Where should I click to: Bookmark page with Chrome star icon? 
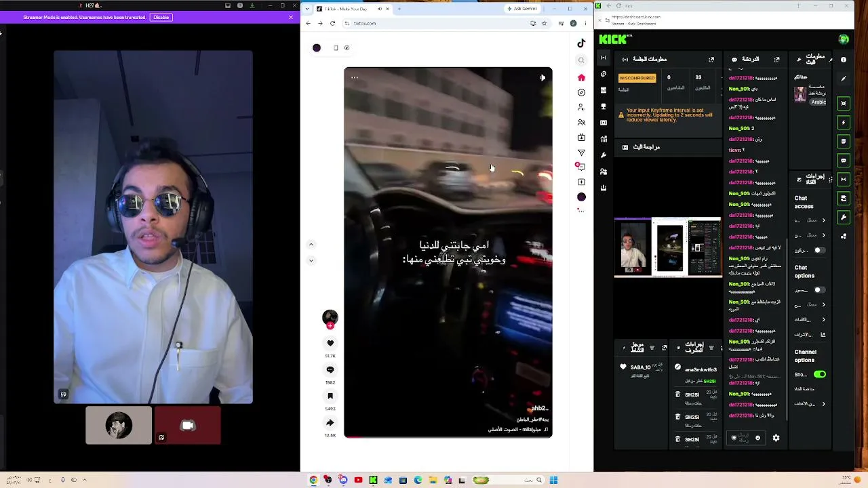tap(544, 23)
